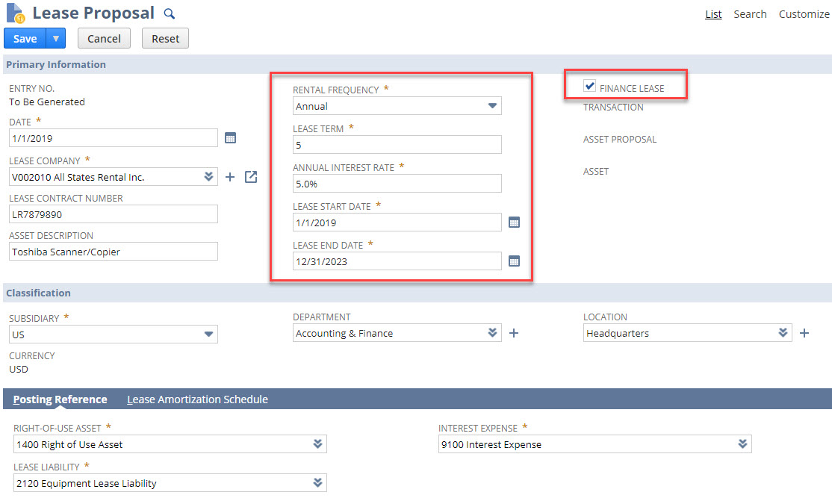This screenshot has width=832, height=504.
Task: Expand the Rental Frequency dropdown
Action: (492, 106)
